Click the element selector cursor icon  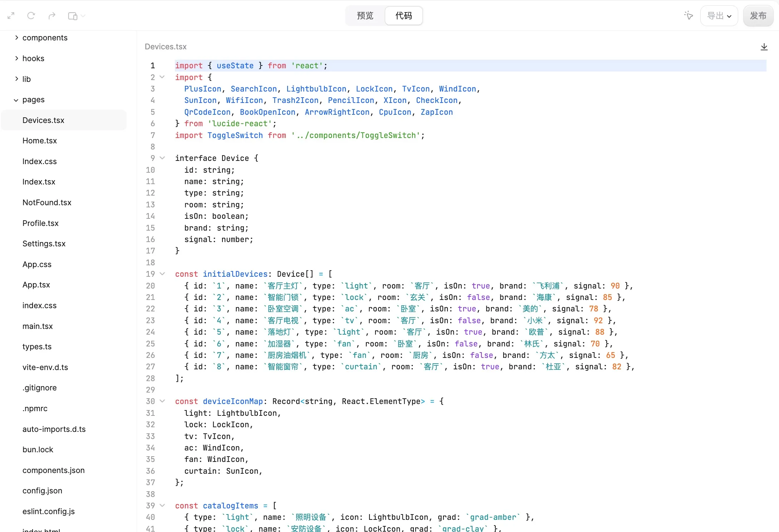(x=688, y=15)
